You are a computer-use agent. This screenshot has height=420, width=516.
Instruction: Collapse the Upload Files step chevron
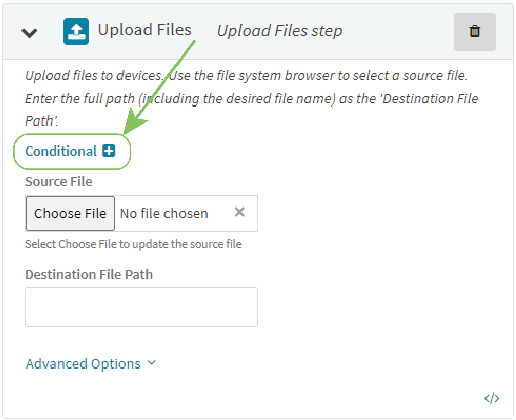pos(29,32)
